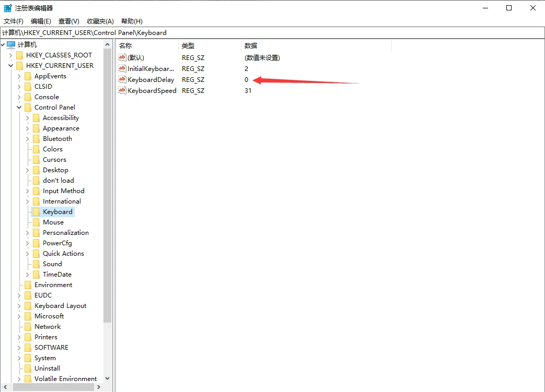
Task: Click the 计算机 computer icon in tree
Action: click(x=11, y=45)
